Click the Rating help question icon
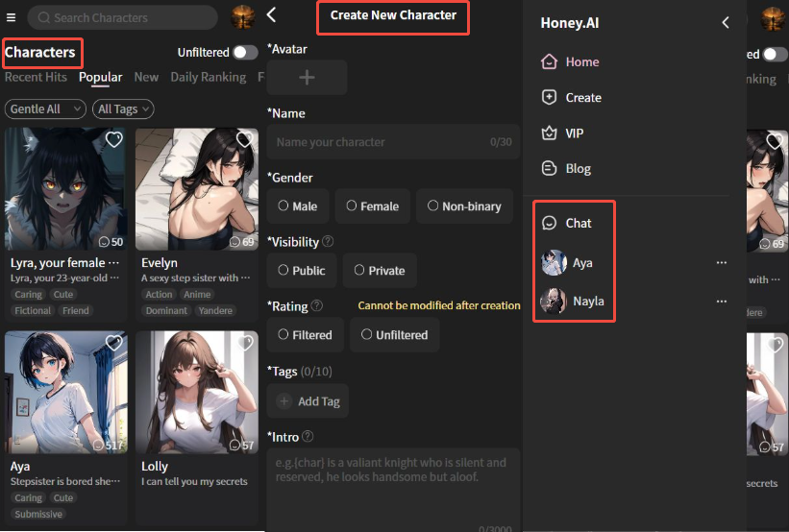 tap(317, 306)
